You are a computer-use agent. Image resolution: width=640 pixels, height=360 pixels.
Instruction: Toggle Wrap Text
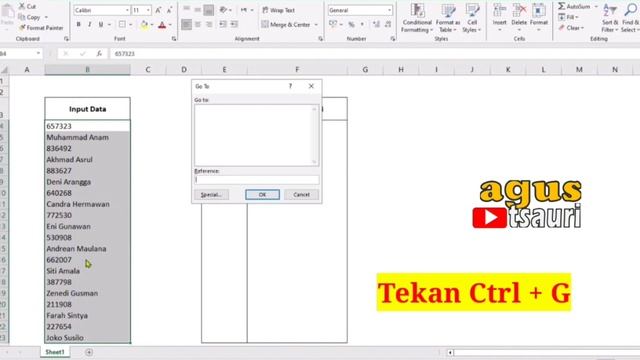pos(278,10)
